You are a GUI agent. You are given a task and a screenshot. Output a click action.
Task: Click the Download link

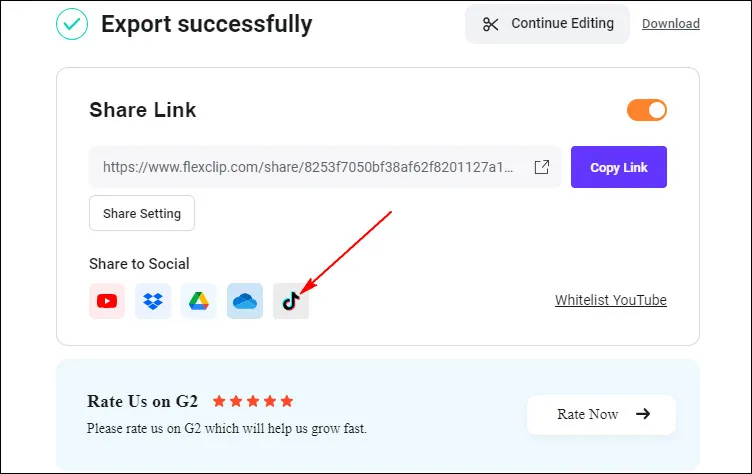click(670, 24)
